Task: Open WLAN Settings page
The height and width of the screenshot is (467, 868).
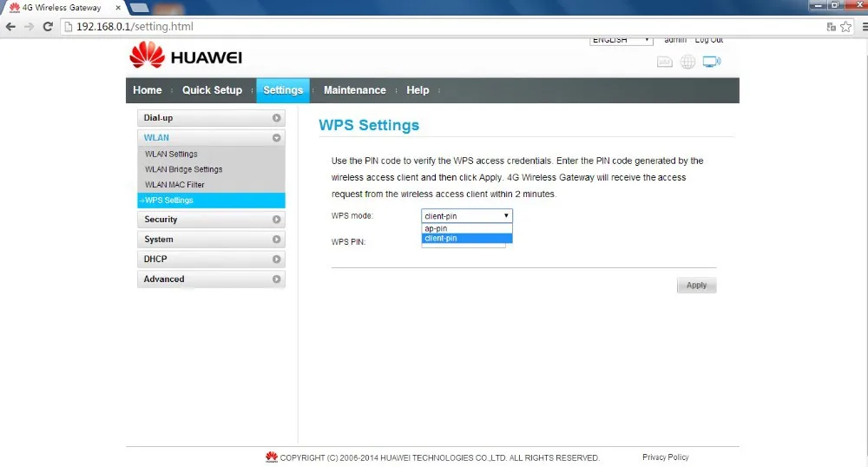Action: pos(171,154)
